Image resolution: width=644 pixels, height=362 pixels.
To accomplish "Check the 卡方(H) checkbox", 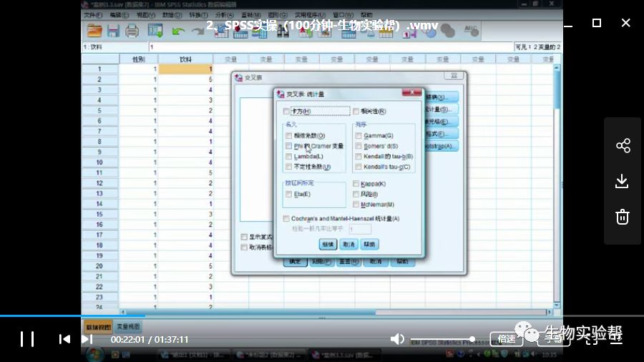I will click(286, 111).
